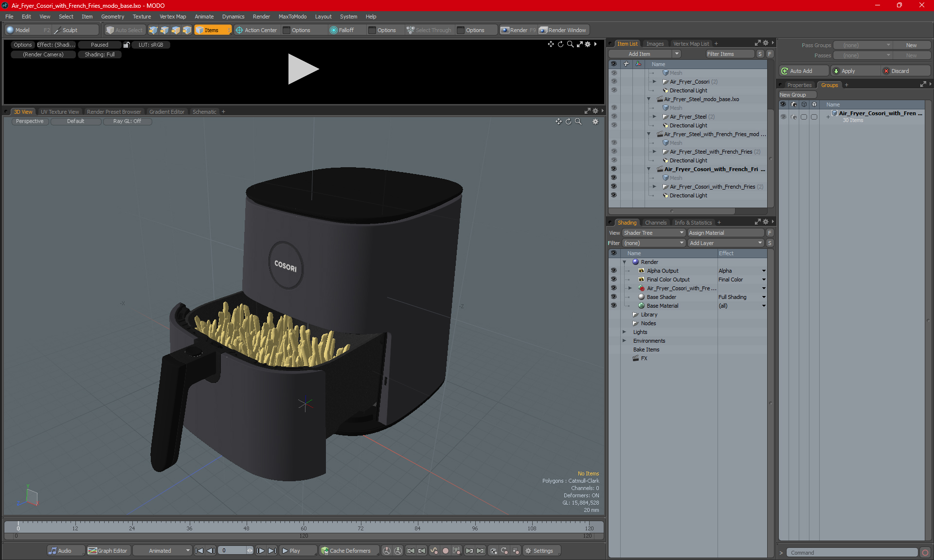934x560 pixels.
Task: Toggle visibility of Final Color Output
Action: tap(613, 280)
